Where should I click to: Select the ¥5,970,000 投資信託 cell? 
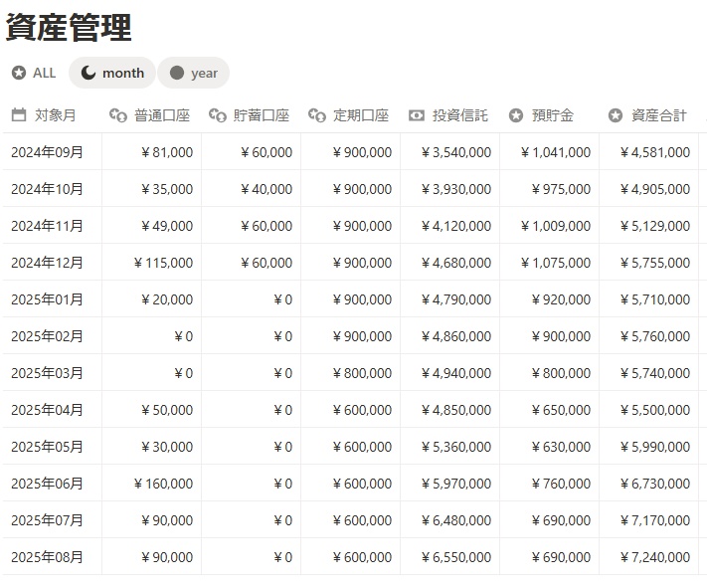[450, 484]
